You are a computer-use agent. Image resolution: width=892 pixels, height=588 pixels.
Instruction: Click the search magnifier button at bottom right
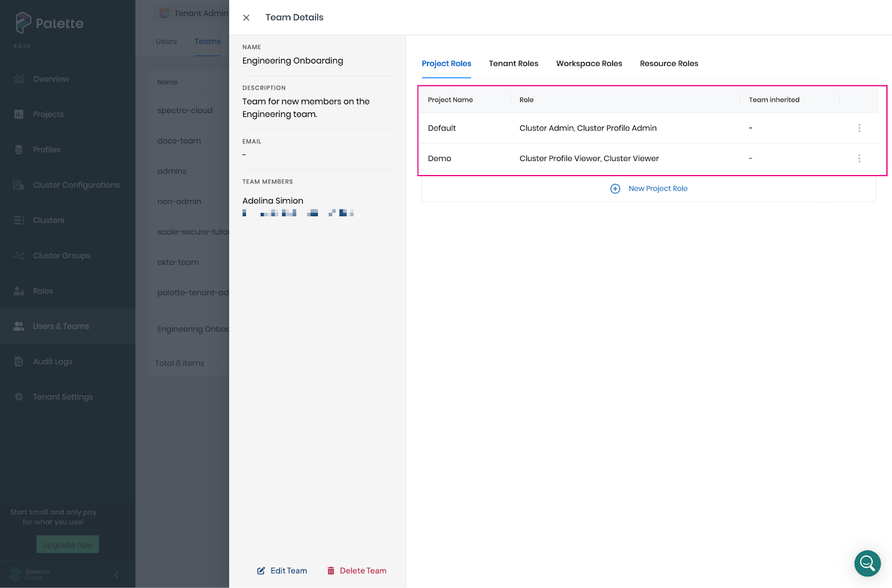pyautogui.click(x=867, y=563)
